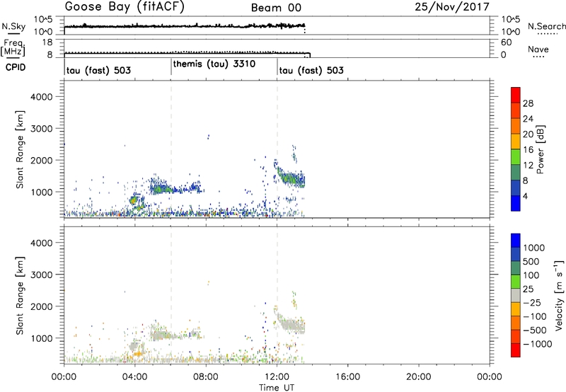Click the "Goose Bay (fitACF)" plot title
Viewport: 566px width, 392px height.
pos(125,7)
